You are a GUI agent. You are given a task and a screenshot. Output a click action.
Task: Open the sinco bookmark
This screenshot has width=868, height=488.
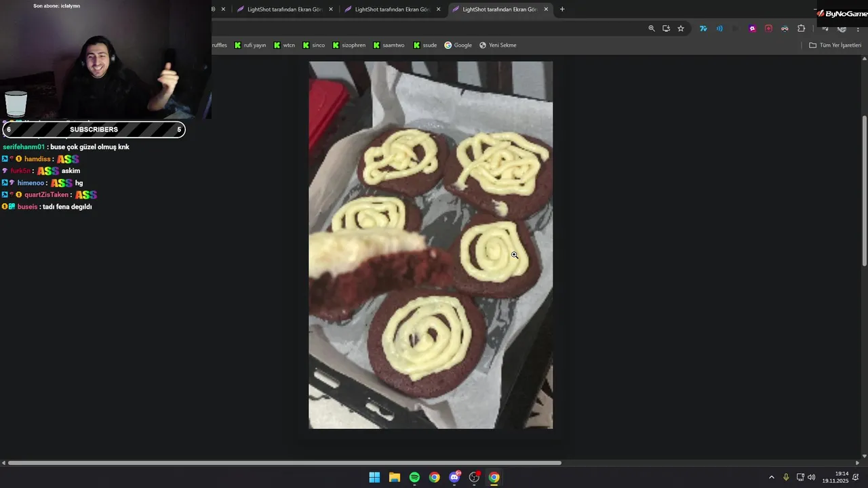pos(313,45)
